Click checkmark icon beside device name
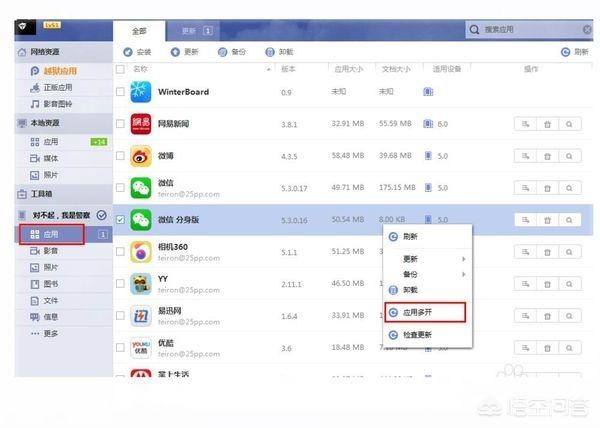 [x=101, y=215]
